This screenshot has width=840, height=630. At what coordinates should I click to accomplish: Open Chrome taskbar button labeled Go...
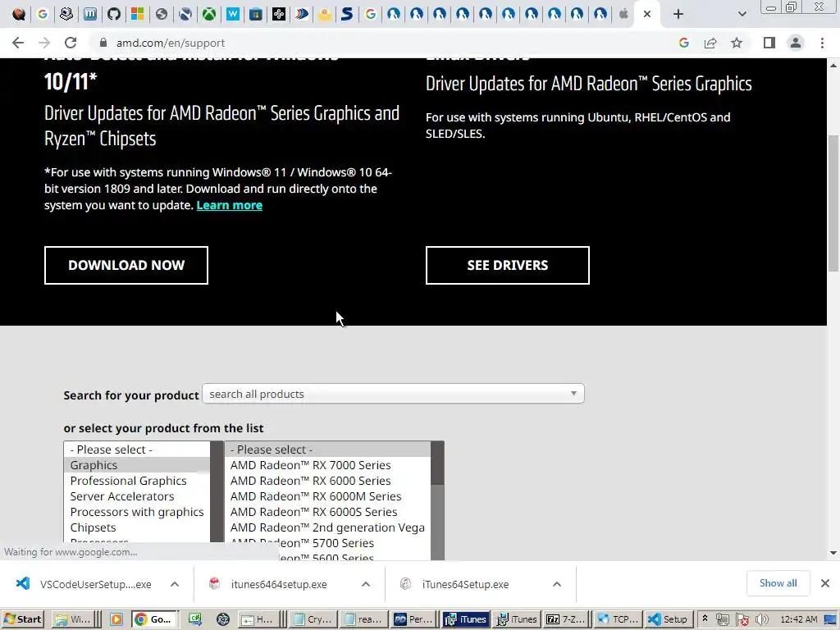154,619
